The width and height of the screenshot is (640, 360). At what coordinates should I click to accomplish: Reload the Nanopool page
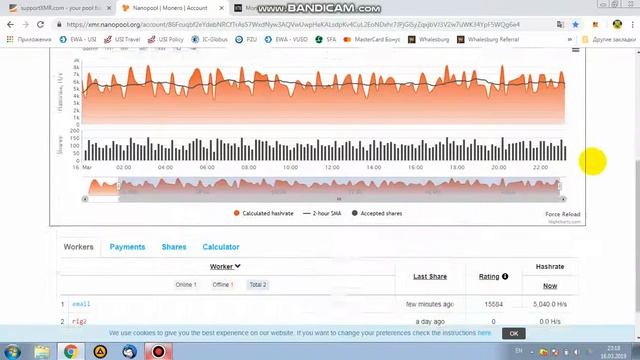click(40, 24)
